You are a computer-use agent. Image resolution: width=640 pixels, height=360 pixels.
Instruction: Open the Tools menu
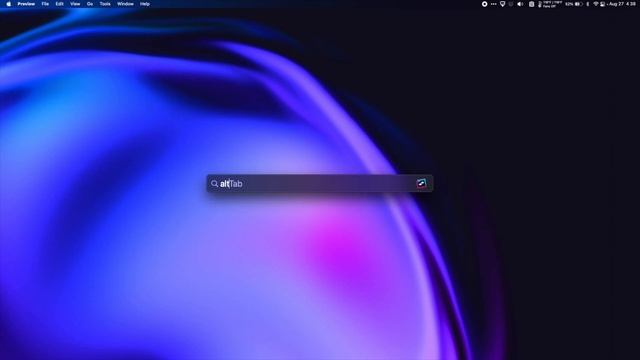105,4
